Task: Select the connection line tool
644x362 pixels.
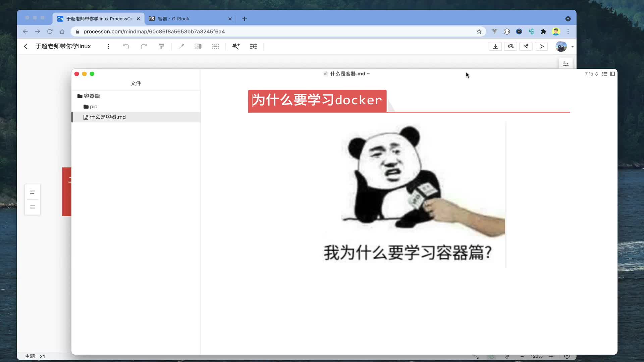Action: [x=181, y=46]
